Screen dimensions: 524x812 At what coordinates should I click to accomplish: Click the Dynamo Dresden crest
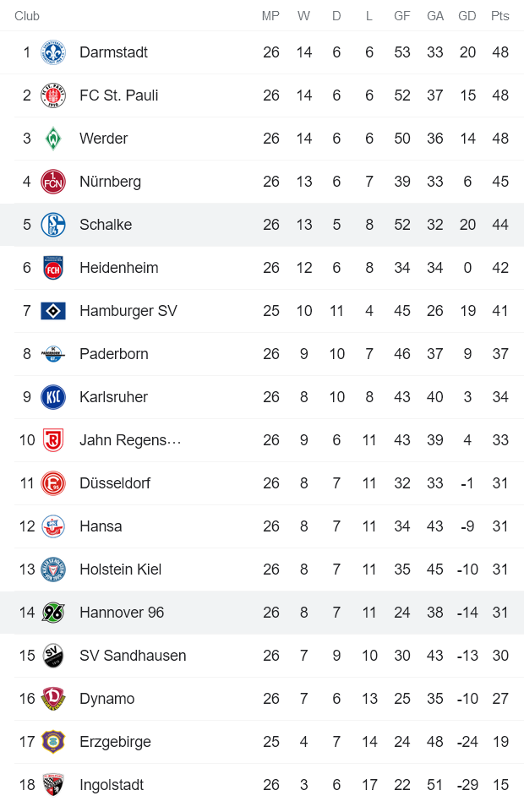tap(52, 699)
